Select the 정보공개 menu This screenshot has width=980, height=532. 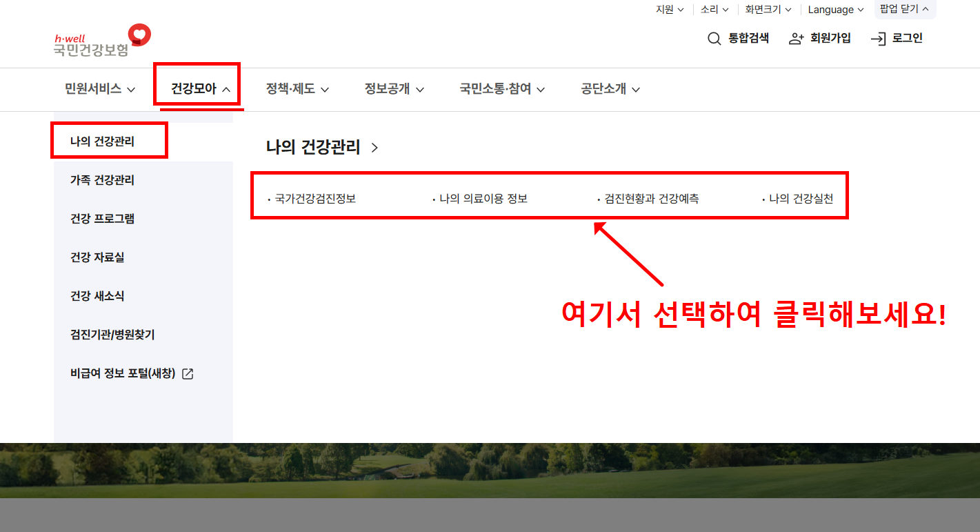point(388,89)
